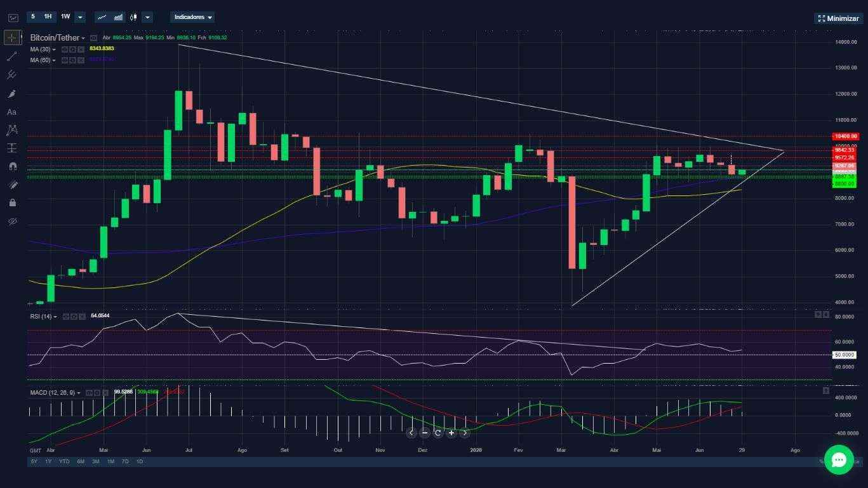
Task: Open the chat support bubble
Action: 839,460
